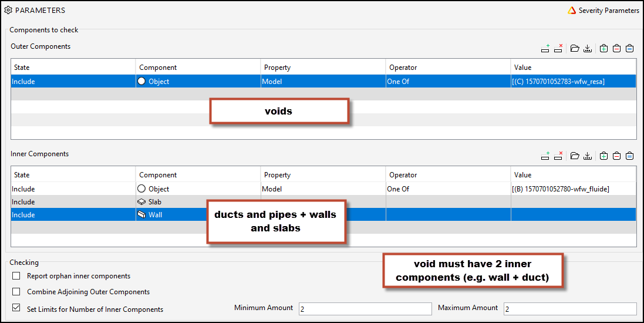Click Slab row's empty Value cell

[574, 202]
